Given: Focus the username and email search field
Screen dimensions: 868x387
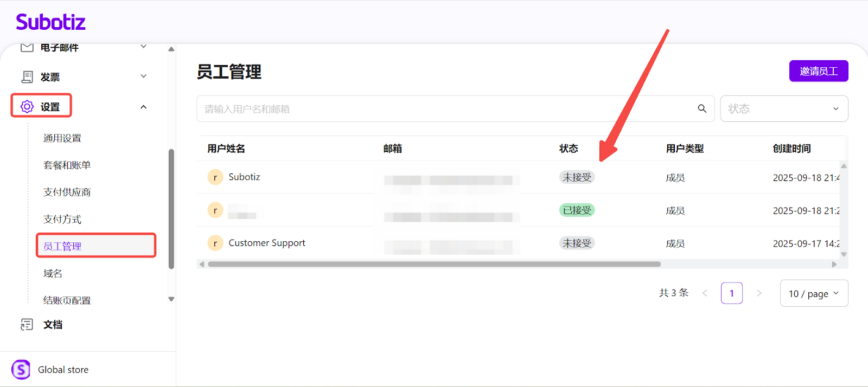Looking at the screenshot, I should click(445, 109).
